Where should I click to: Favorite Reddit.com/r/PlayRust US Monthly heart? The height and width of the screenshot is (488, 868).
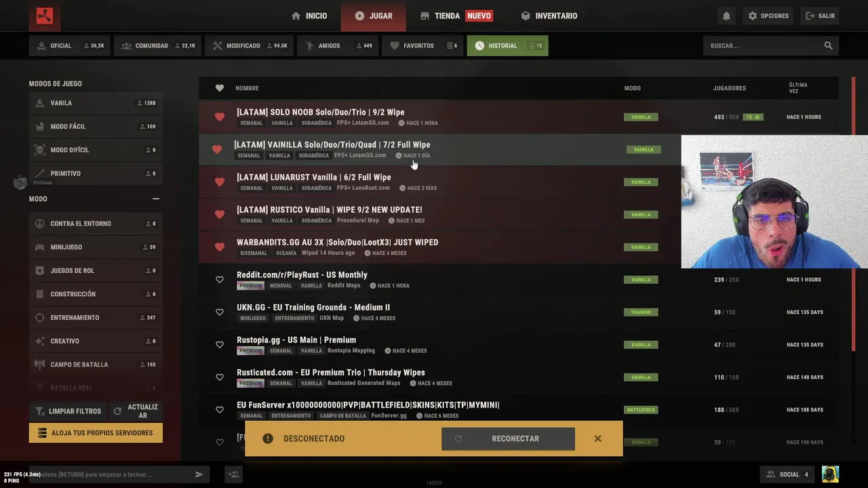point(220,279)
